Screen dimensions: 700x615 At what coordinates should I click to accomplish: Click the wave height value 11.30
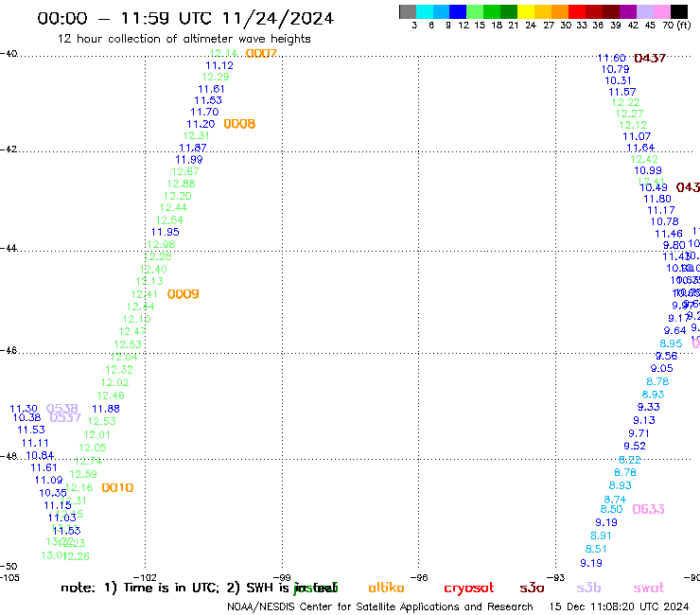click(24, 409)
